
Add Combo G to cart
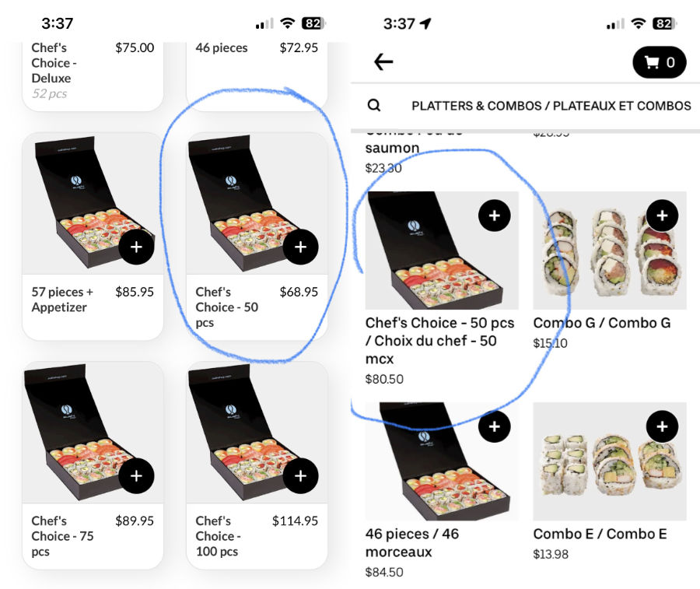point(662,216)
